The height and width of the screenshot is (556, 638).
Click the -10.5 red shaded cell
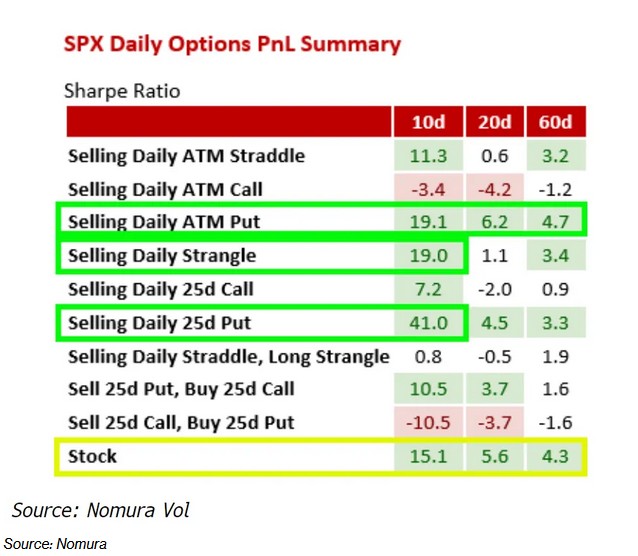point(428,422)
